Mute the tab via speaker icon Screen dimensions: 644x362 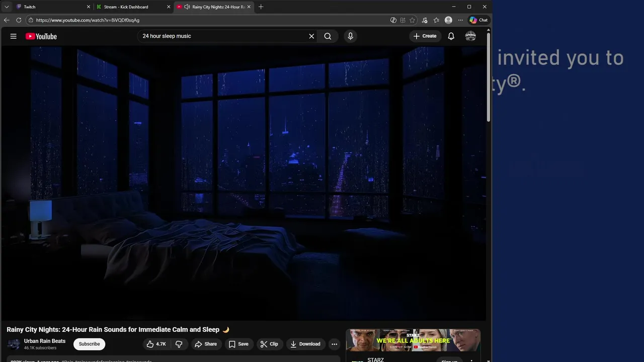187,7
